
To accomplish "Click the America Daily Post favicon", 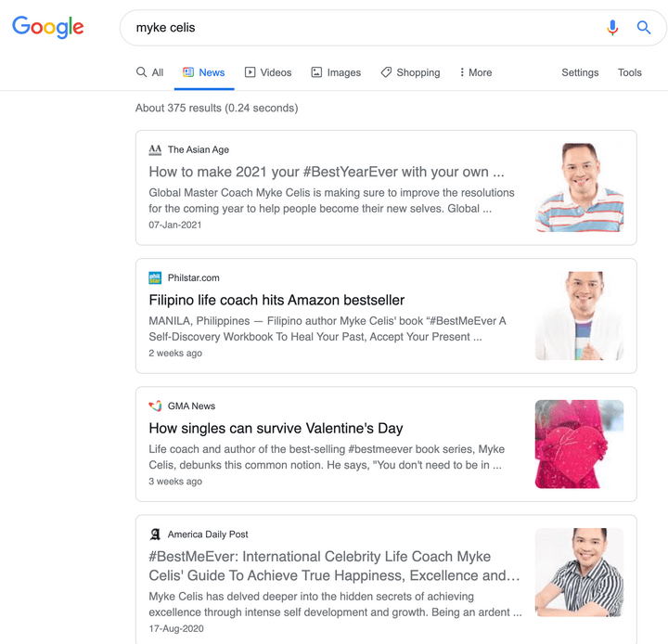I will pos(155,535).
